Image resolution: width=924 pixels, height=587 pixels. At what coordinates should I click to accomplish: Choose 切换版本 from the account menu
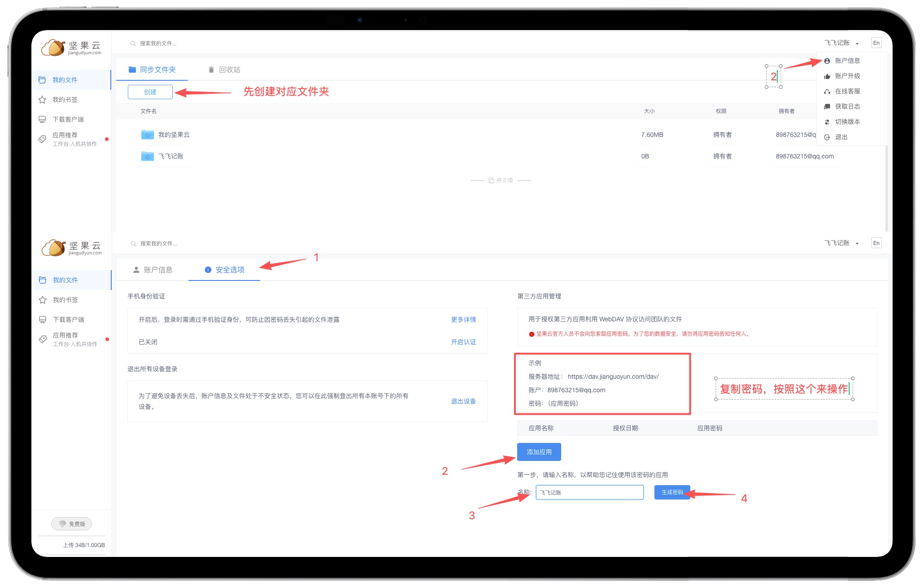851,122
